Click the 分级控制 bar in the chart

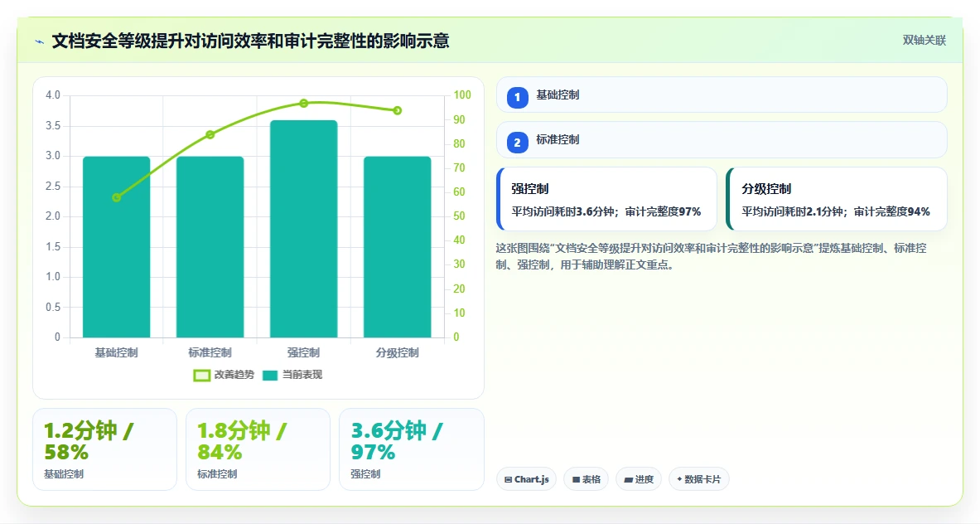[398, 247]
